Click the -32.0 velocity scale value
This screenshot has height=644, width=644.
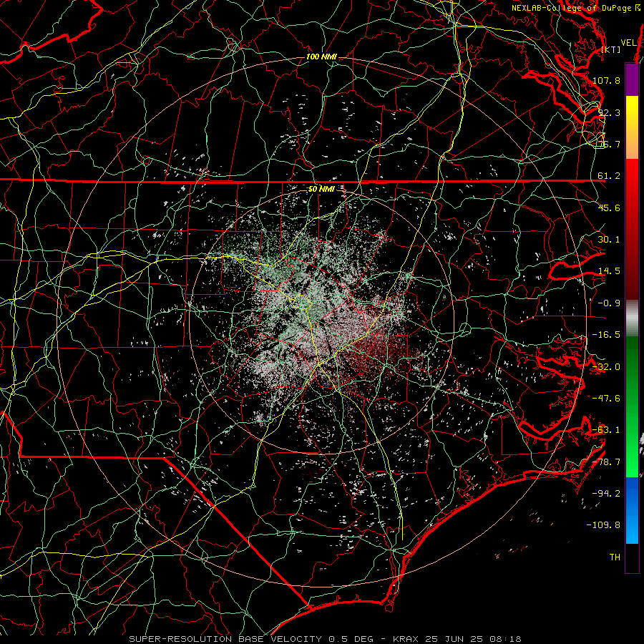606,367
